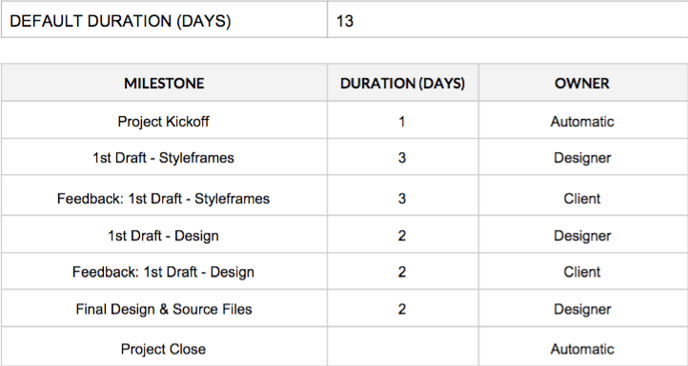688x366 pixels.
Task: Select the Feedback: 1st Draft - Design cell
Action: click(164, 271)
